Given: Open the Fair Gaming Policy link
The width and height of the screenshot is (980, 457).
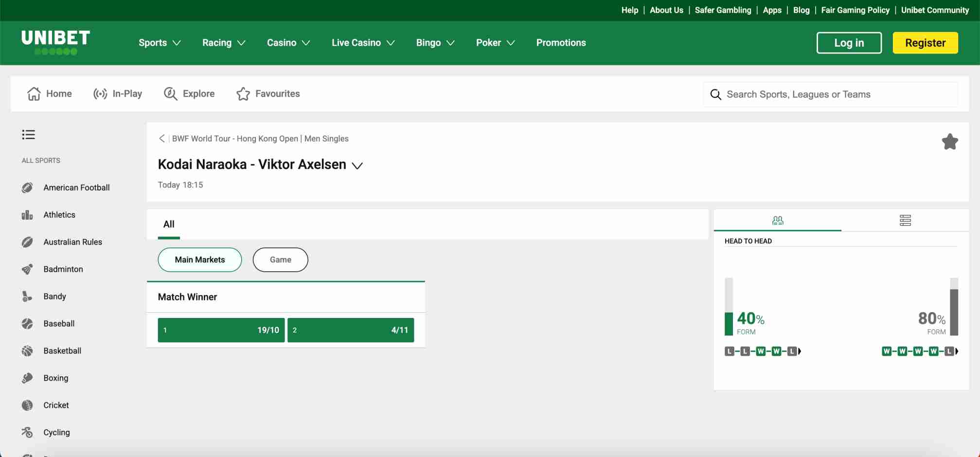Looking at the screenshot, I should coord(855,10).
